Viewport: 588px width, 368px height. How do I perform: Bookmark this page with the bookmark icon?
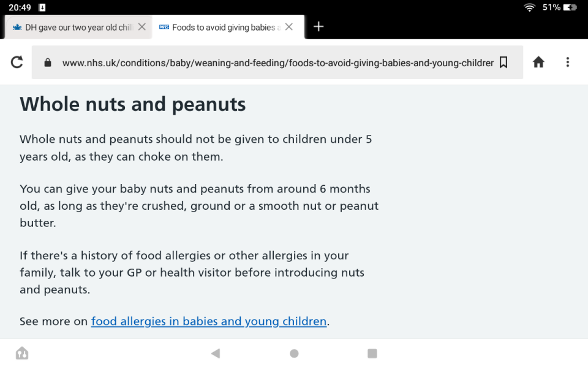coord(503,63)
